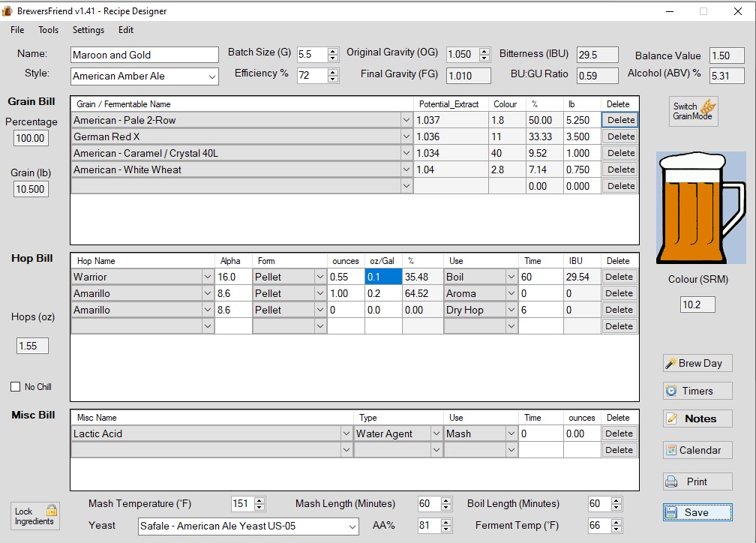756x543 pixels.
Task: Delete the Lactic Acid misc row
Action: 619,433
